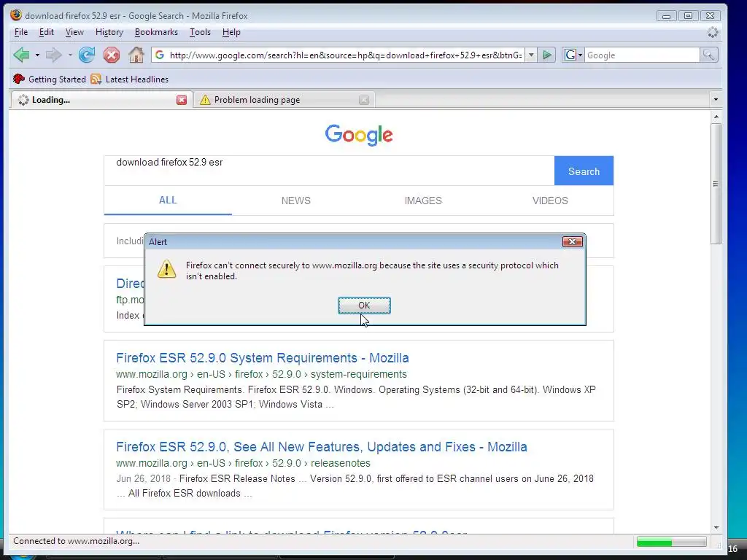This screenshot has width=747, height=560.
Task: Open the File menu
Action: [x=21, y=32]
